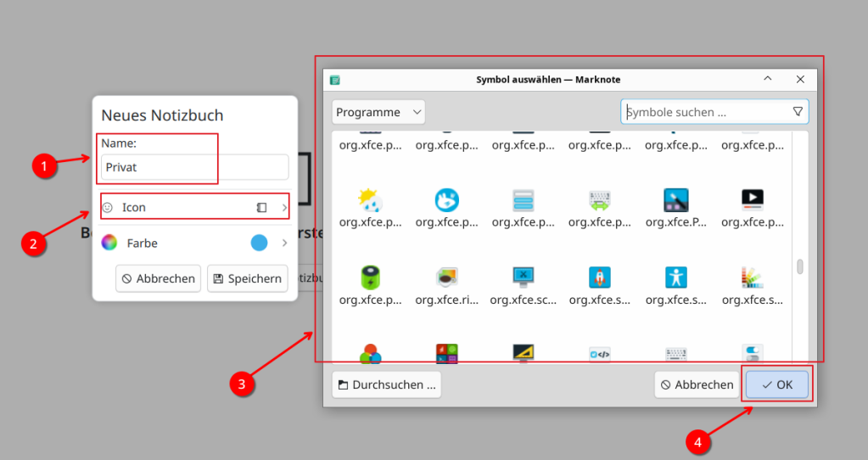
Task: Save the notebook with Speichern
Action: pyautogui.click(x=247, y=278)
